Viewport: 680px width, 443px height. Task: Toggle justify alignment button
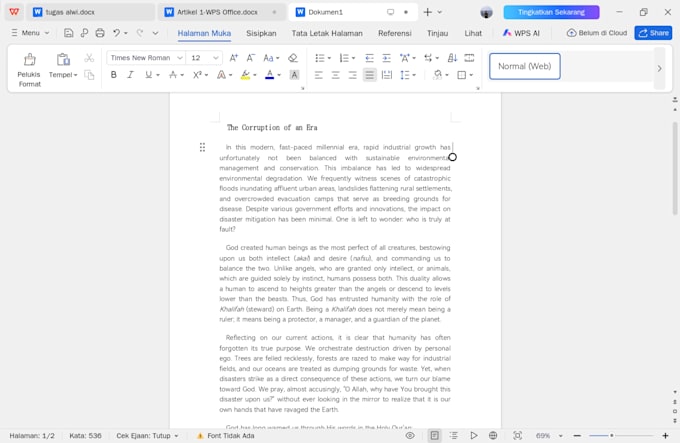point(369,75)
